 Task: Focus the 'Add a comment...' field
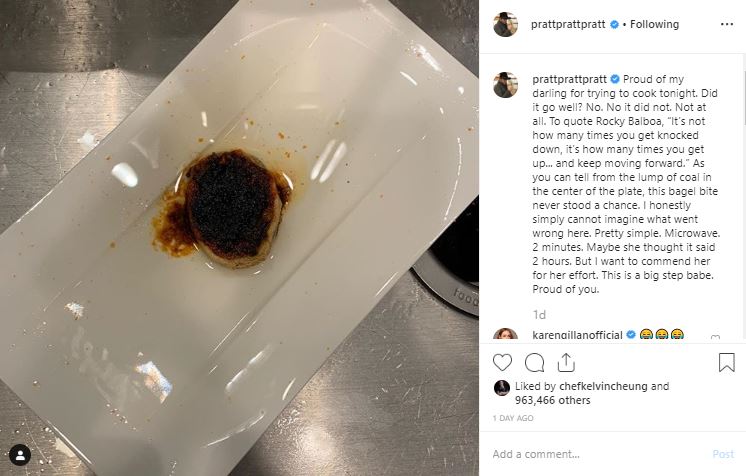[599, 454]
